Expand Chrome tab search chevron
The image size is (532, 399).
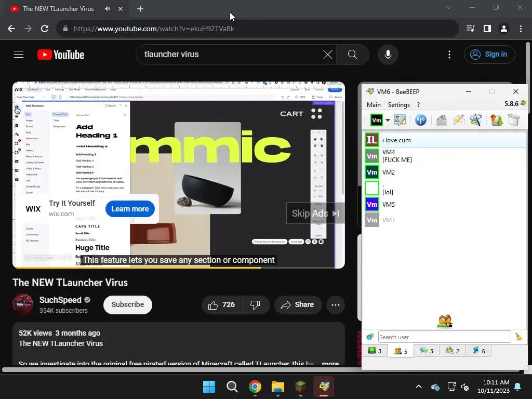coord(448,7)
